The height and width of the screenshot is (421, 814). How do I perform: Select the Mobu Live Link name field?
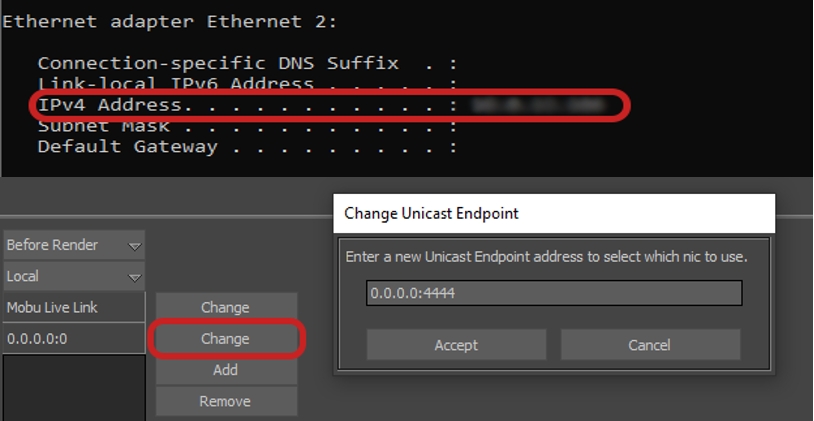74,307
